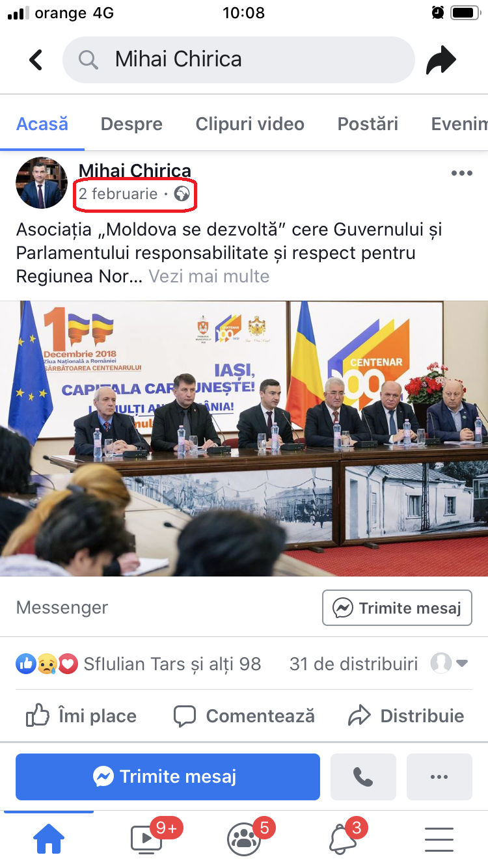Tap the outlined Trimite mesaj button
The width and height of the screenshot is (488, 868).
click(x=398, y=608)
